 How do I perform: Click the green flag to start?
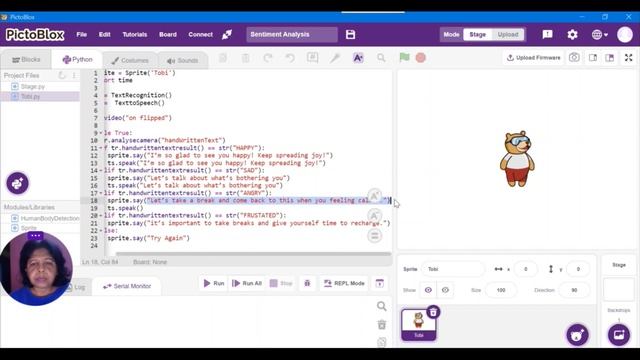tap(404, 58)
